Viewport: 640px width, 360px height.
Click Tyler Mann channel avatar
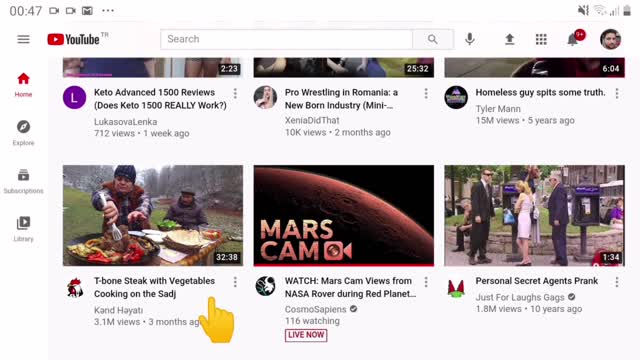[x=456, y=98]
